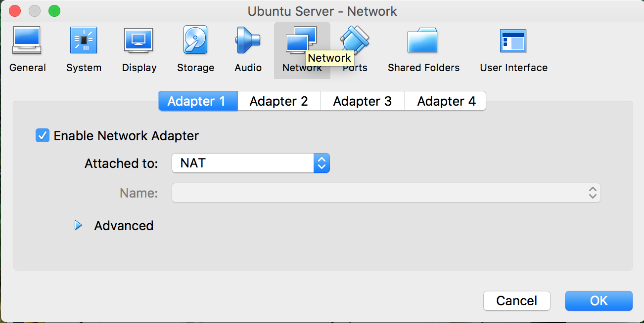The image size is (644, 323).
Task: Open Shared Folders settings
Action: tap(423, 47)
